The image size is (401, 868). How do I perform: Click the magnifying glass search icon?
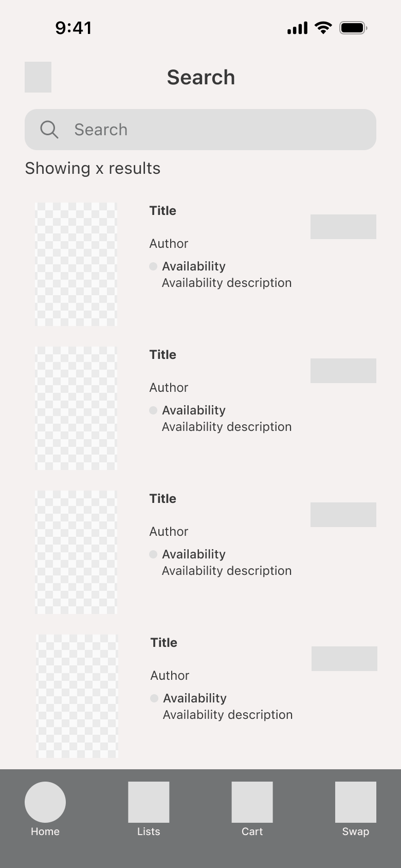(49, 130)
